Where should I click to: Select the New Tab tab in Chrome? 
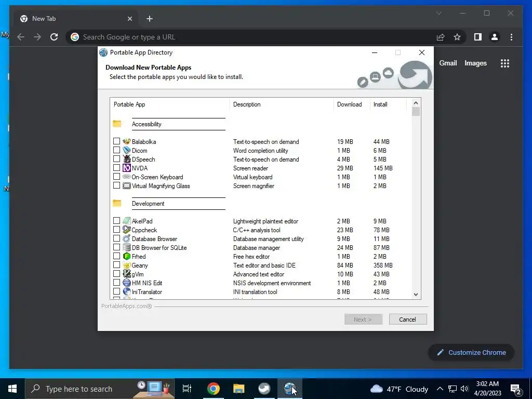click(x=75, y=19)
